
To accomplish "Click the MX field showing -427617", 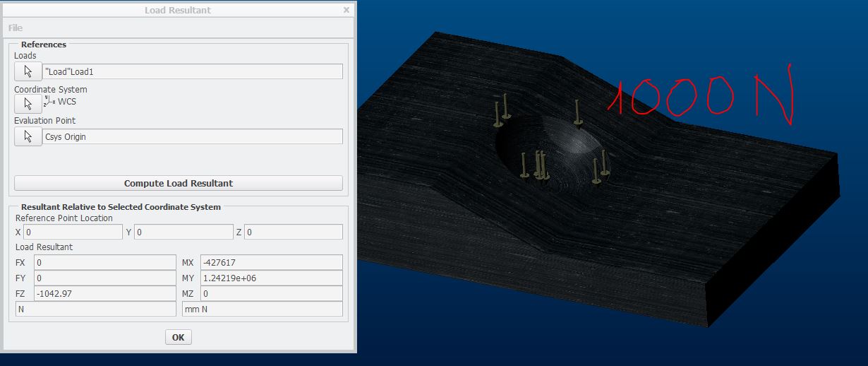I will [x=272, y=262].
